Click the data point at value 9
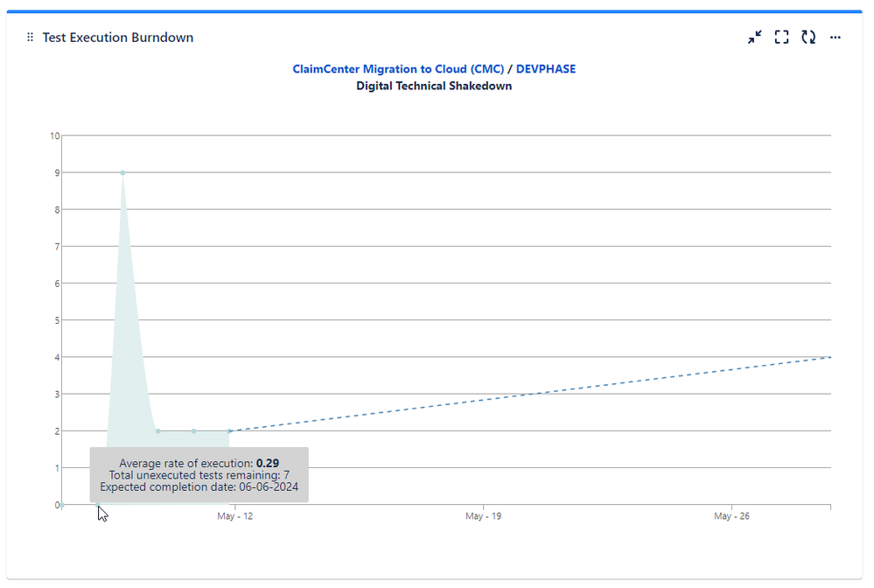874x588 pixels. coord(122,172)
